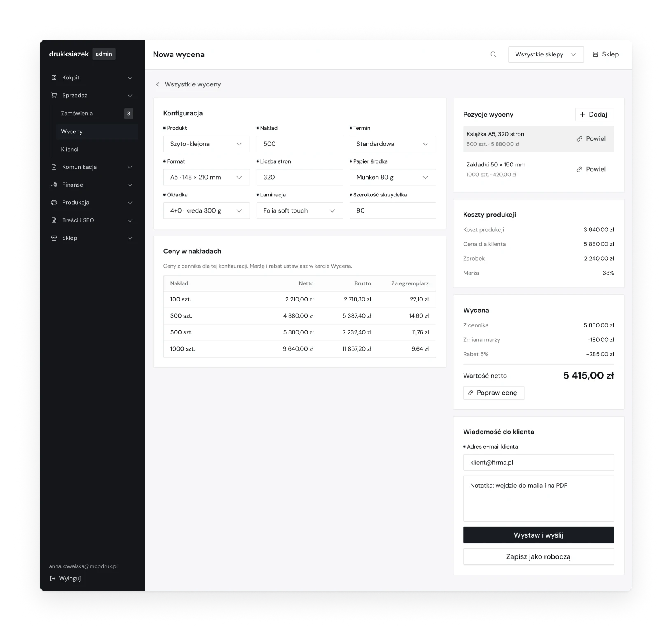This screenshot has width=672, height=631.
Task: Collapse the Sprzedaż menu chevron
Action: 130,96
